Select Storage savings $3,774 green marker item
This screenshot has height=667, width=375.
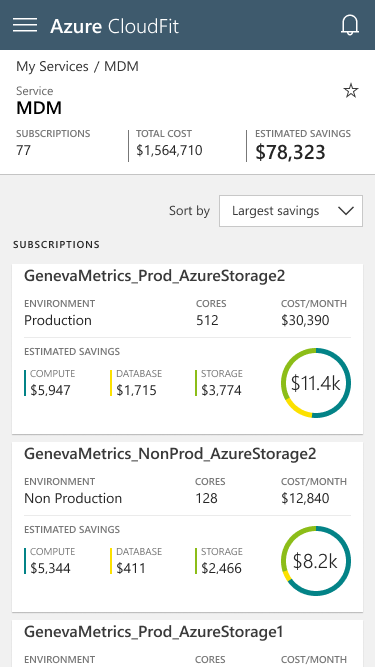[x=220, y=383]
